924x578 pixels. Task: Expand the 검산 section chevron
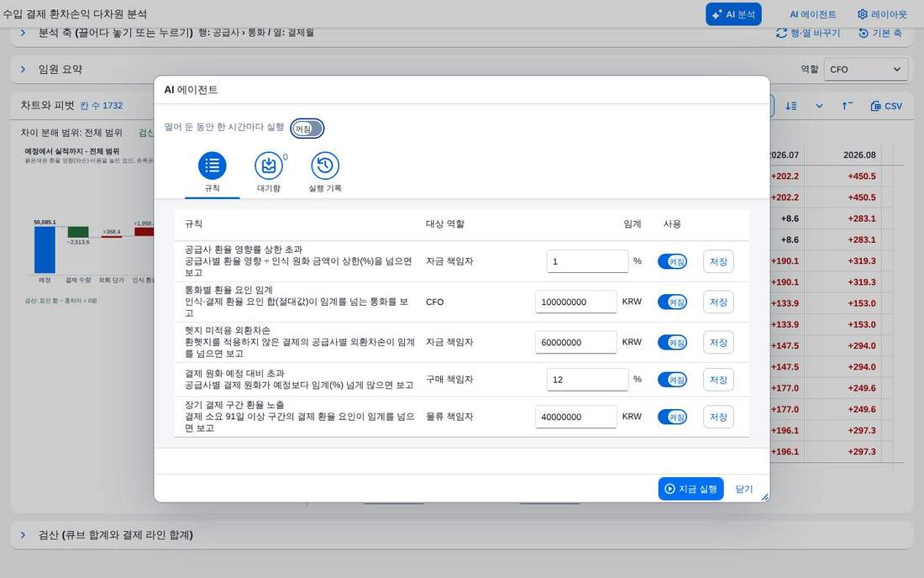click(23, 535)
